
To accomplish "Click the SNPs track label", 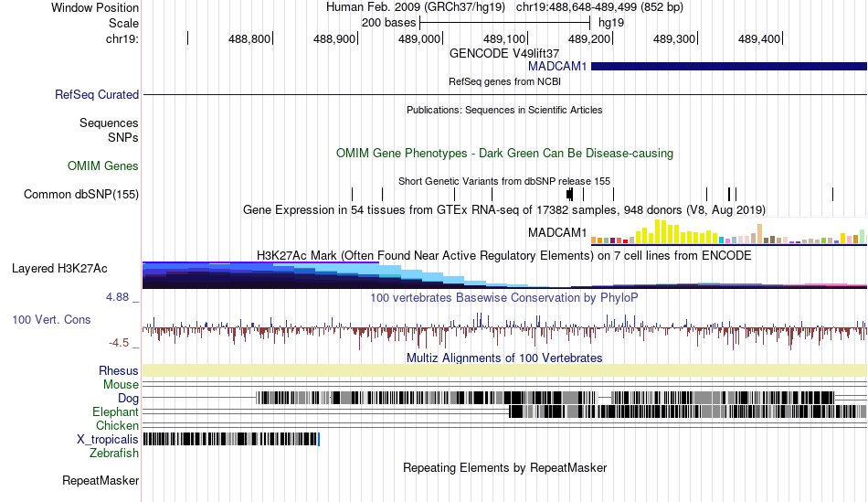I will tap(123, 137).
